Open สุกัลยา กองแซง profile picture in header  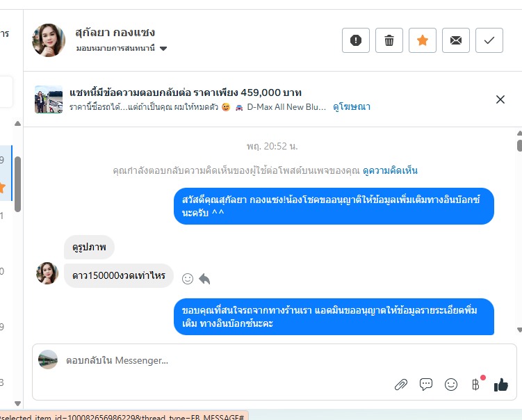point(49,40)
